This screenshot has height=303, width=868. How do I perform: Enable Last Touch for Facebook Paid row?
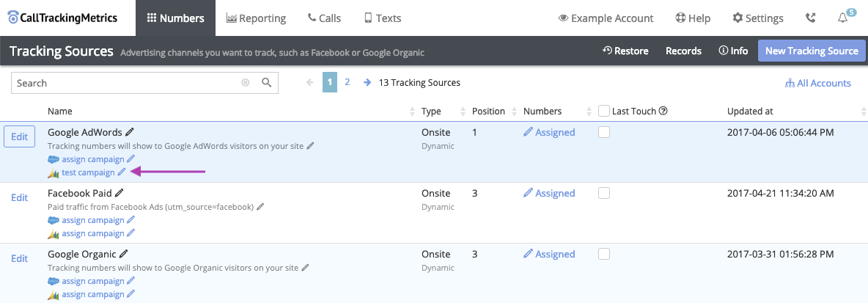(604, 193)
